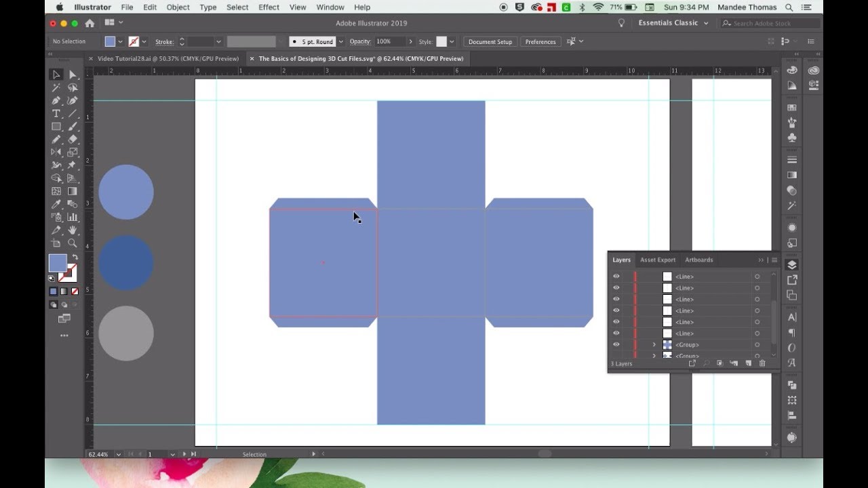Click target circle of <Group> row
The image size is (868, 488).
[x=757, y=344]
